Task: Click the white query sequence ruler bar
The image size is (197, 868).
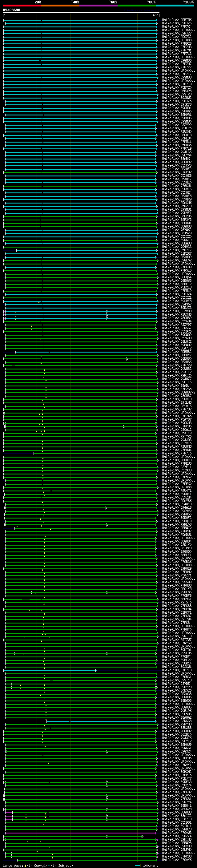Action: click(81, 13)
